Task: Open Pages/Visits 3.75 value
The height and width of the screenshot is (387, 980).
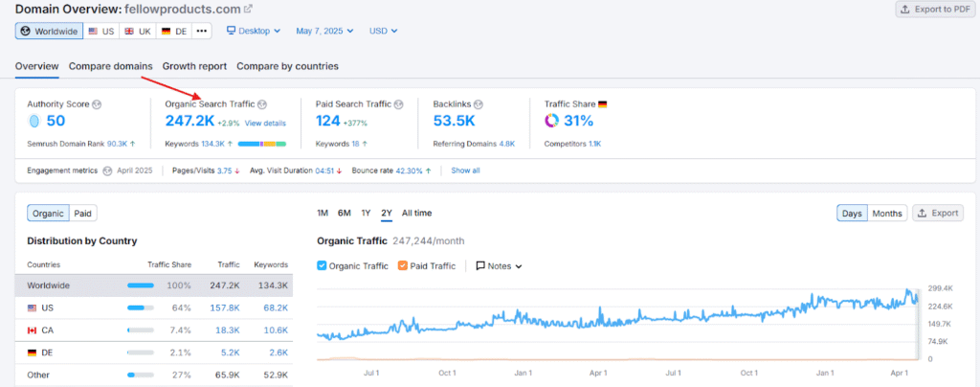Action: pyautogui.click(x=224, y=171)
